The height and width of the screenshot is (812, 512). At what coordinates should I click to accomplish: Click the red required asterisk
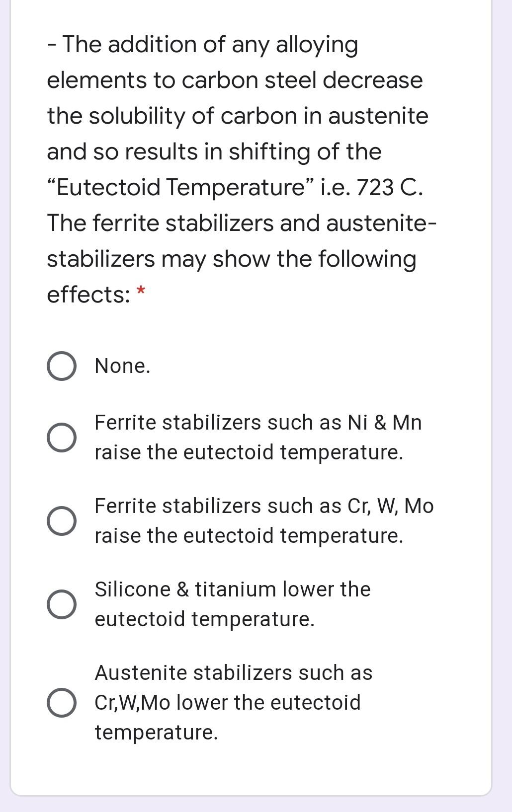tap(140, 291)
